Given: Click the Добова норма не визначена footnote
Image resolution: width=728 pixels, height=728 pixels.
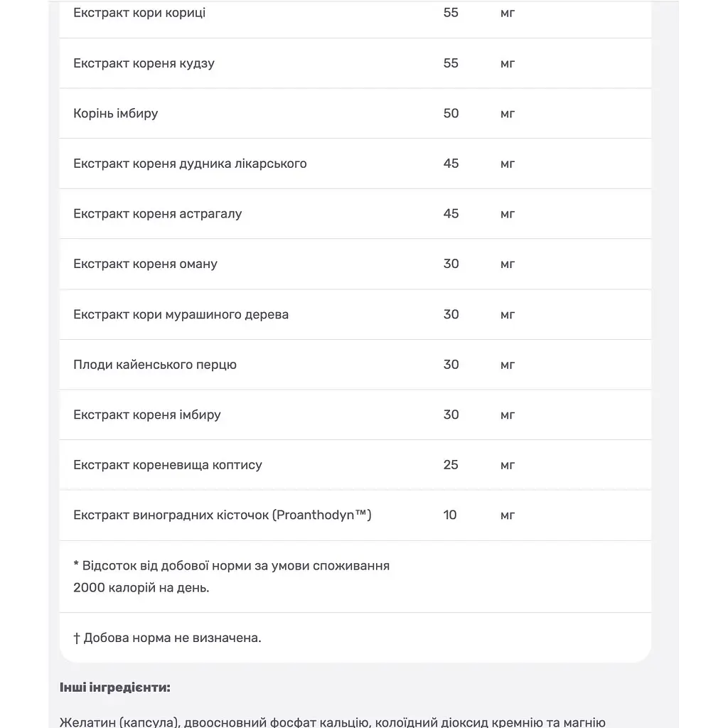Looking at the screenshot, I should coord(167,638).
